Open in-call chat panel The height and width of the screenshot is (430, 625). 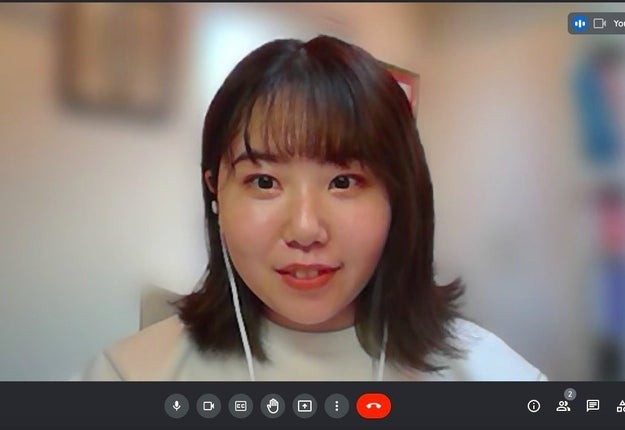point(593,406)
